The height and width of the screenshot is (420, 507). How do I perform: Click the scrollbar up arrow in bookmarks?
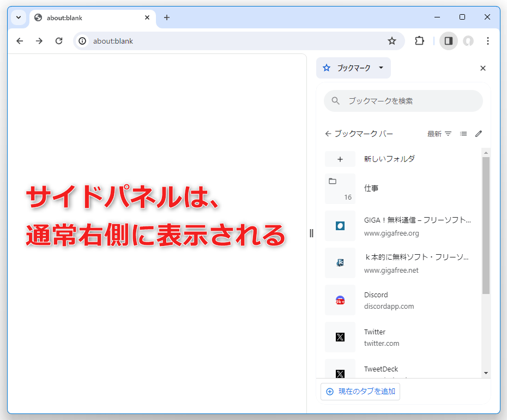(x=486, y=152)
